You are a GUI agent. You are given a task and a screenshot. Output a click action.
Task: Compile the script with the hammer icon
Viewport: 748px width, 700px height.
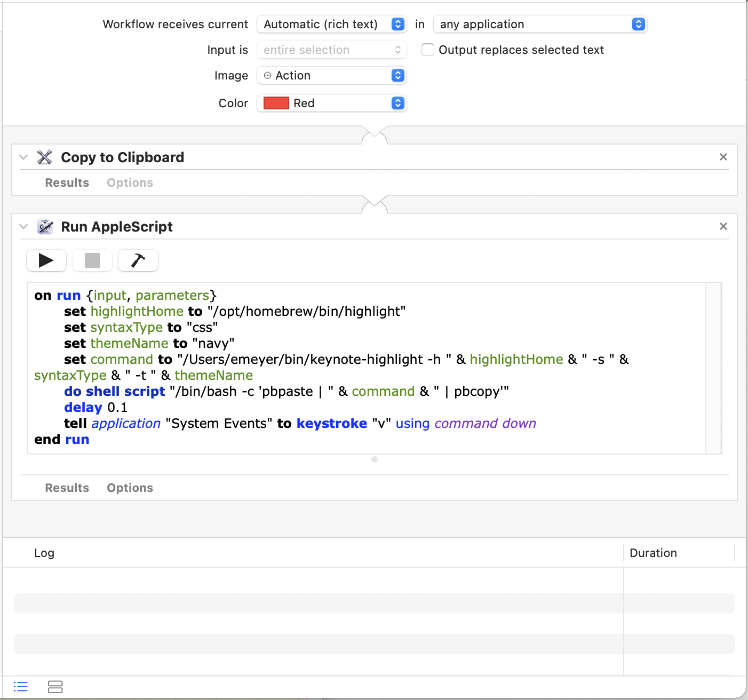tap(138, 260)
